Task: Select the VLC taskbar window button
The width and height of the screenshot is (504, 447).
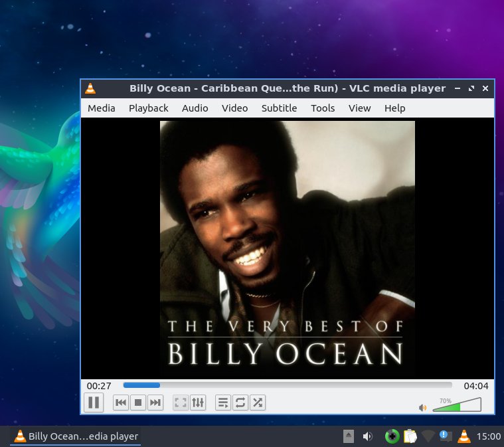Action: tap(76, 436)
